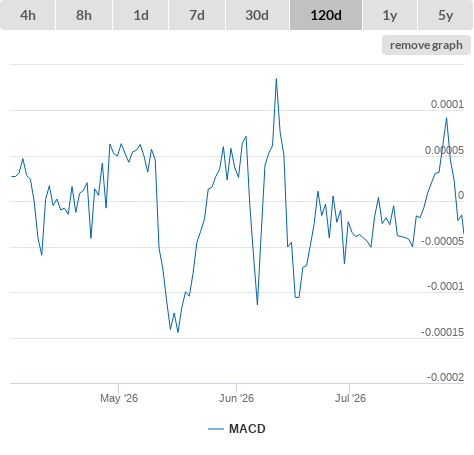Click the late-July MACD peak point

pyautogui.click(x=447, y=118)
